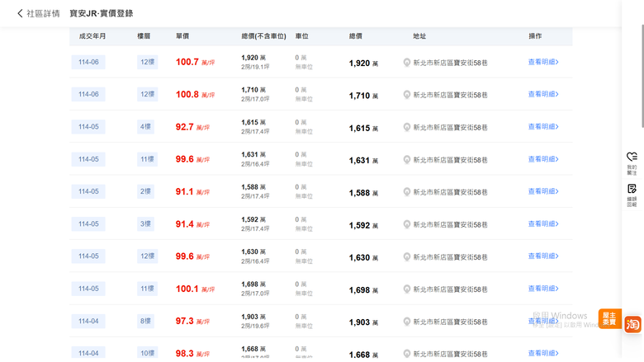Click the 2樓 floor tag
Viewport: 644px width, 362px height.
[145, 191]
